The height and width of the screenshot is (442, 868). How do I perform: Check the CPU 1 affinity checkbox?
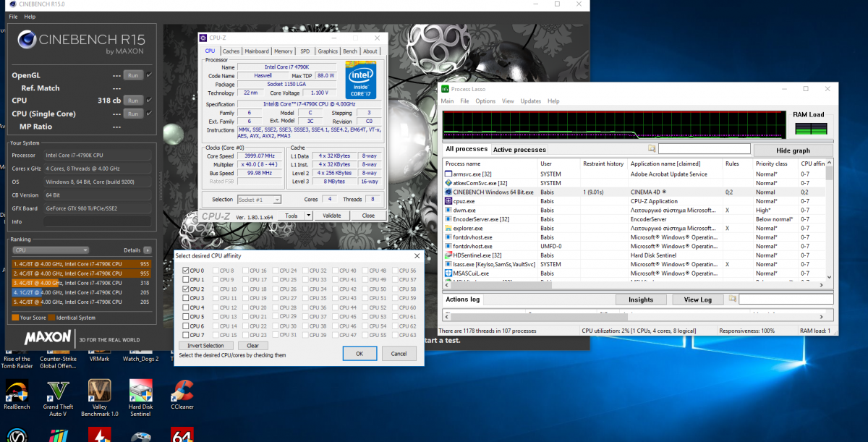pos(187,280)
